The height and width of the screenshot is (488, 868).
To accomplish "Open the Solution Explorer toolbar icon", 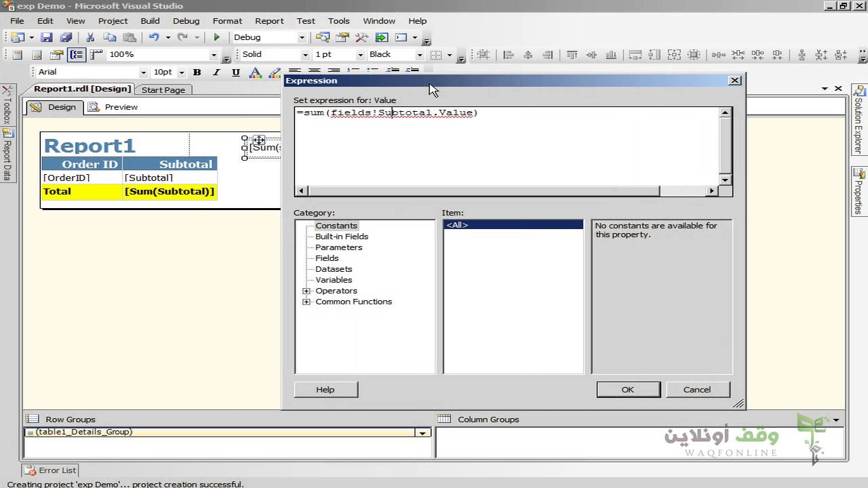I will coord(323,38).
